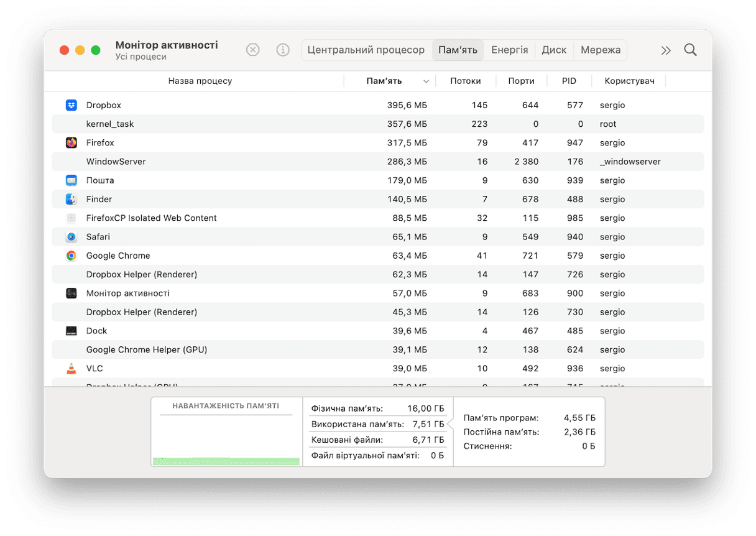Click the root user cell
Viewport: 756px width, 536px height.
tap(608, 124)
